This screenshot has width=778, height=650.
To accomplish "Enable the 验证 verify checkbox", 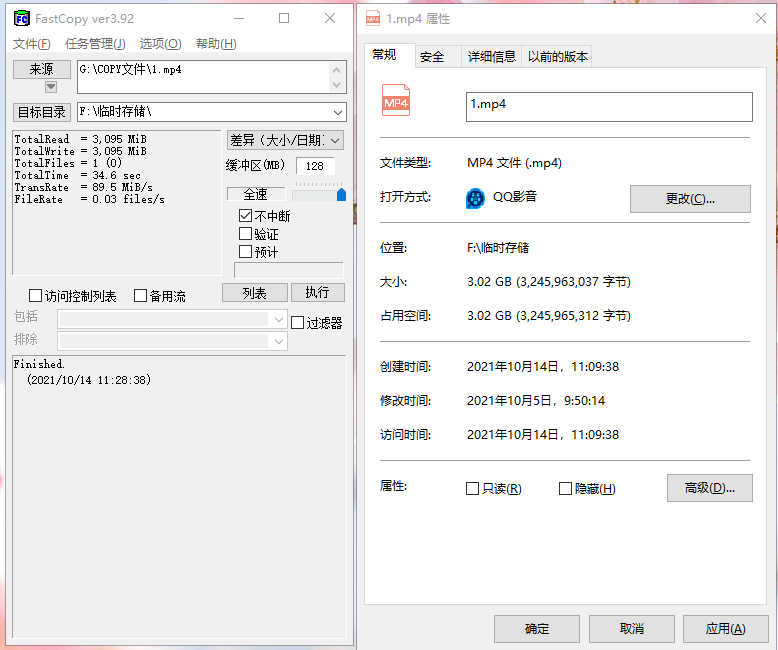I will tap(245, 233).
